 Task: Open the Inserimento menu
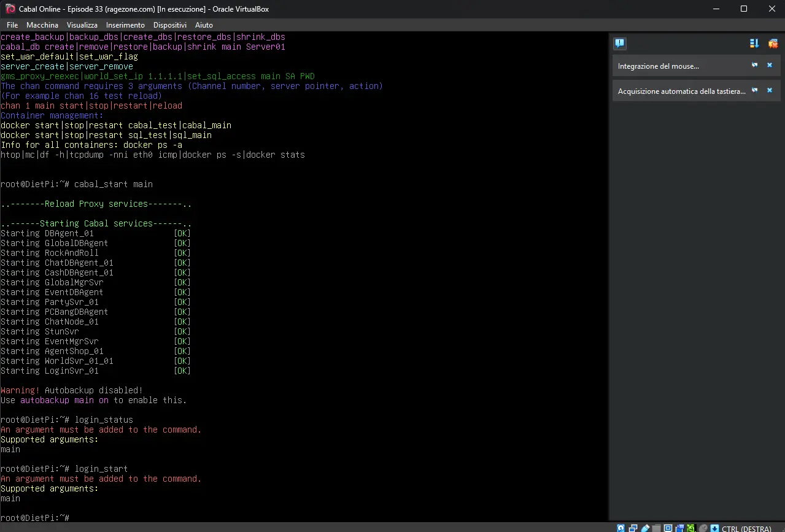125,25
